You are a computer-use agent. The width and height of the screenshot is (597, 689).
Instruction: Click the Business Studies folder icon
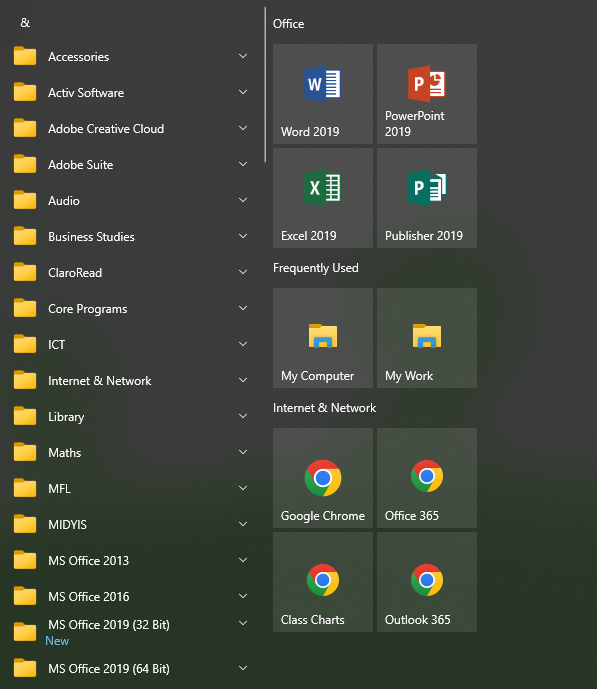(25, 236)
